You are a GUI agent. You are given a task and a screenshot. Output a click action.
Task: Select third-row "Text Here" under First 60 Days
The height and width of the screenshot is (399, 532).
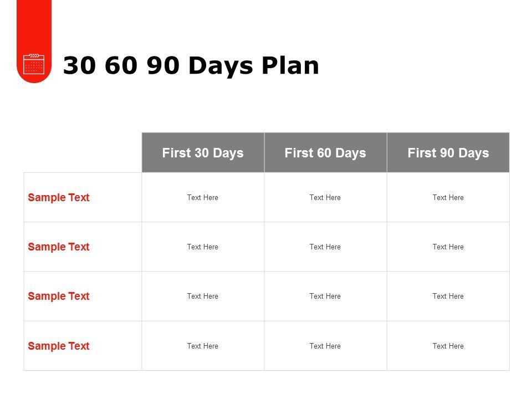coord(325,296)
